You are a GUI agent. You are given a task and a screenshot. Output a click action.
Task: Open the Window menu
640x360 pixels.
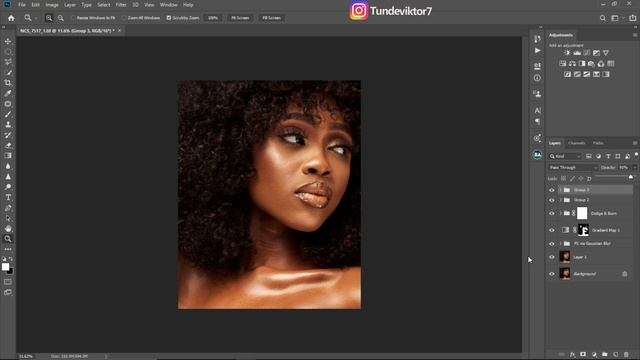click(168, 5)
